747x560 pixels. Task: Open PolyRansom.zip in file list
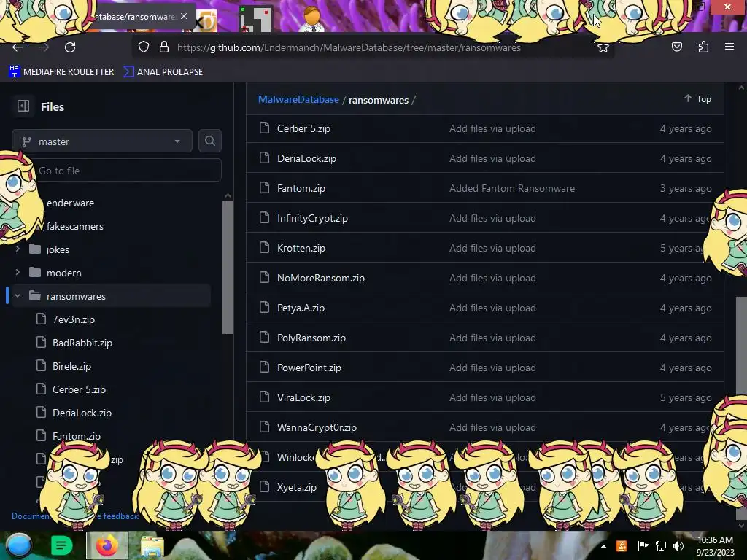coord(311,338)
